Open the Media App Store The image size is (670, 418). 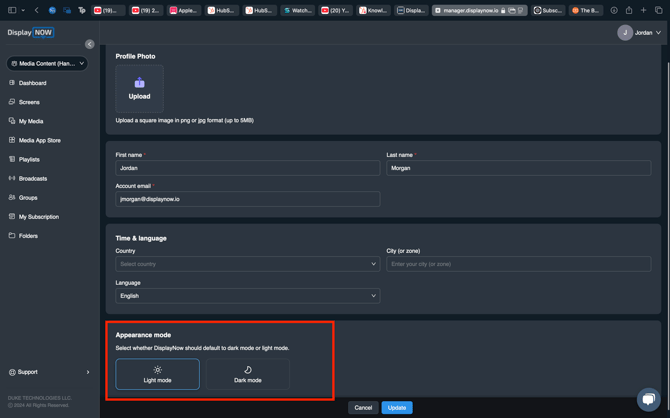point(39,140)
